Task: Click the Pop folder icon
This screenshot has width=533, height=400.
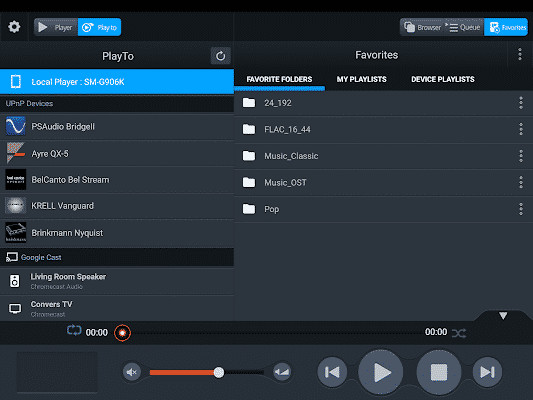Action: [249, 209]
